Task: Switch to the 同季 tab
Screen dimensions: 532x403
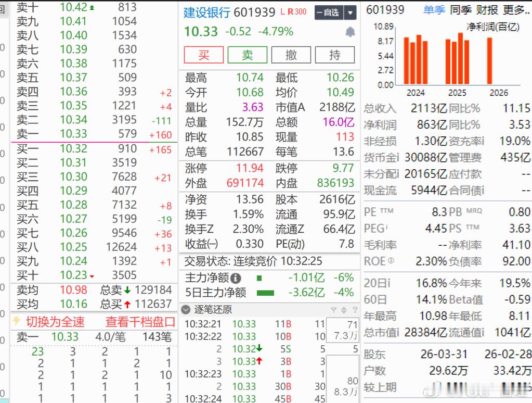Action: click(460, 10)
